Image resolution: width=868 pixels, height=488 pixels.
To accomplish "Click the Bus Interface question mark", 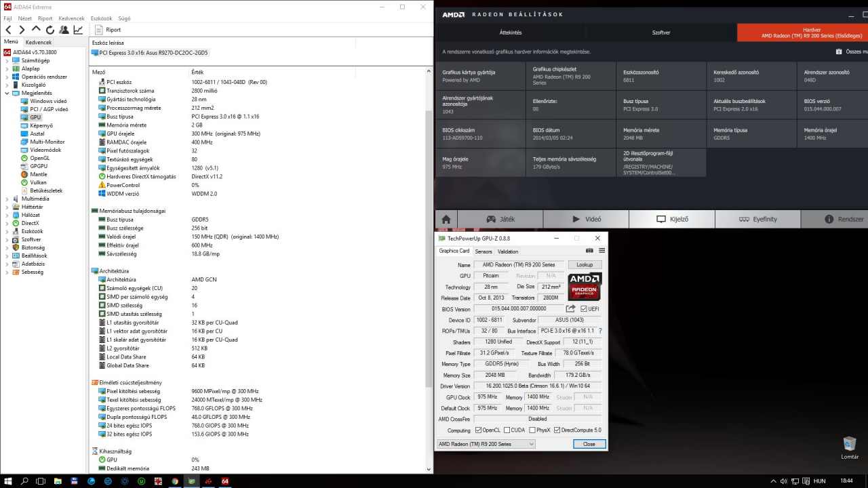I will 600,331.
